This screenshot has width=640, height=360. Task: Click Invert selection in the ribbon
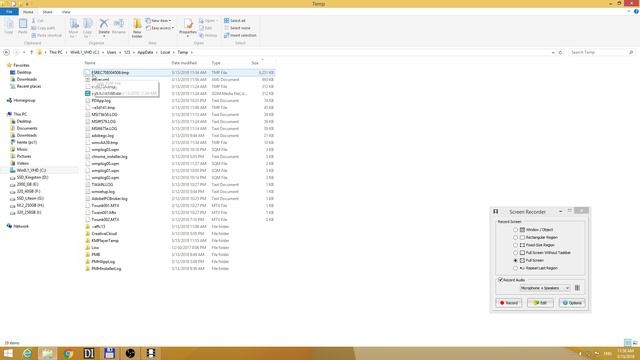point(240,36)
